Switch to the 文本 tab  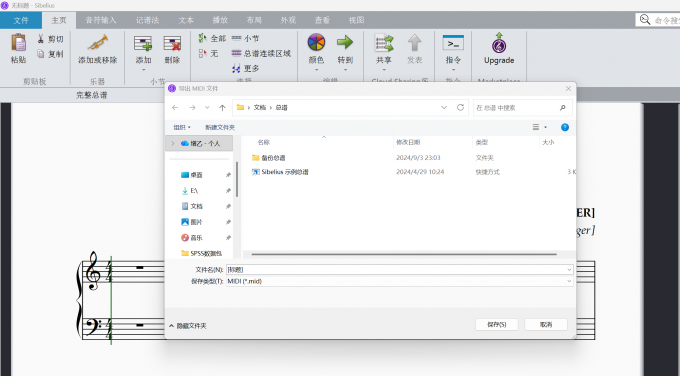[186, 20]
